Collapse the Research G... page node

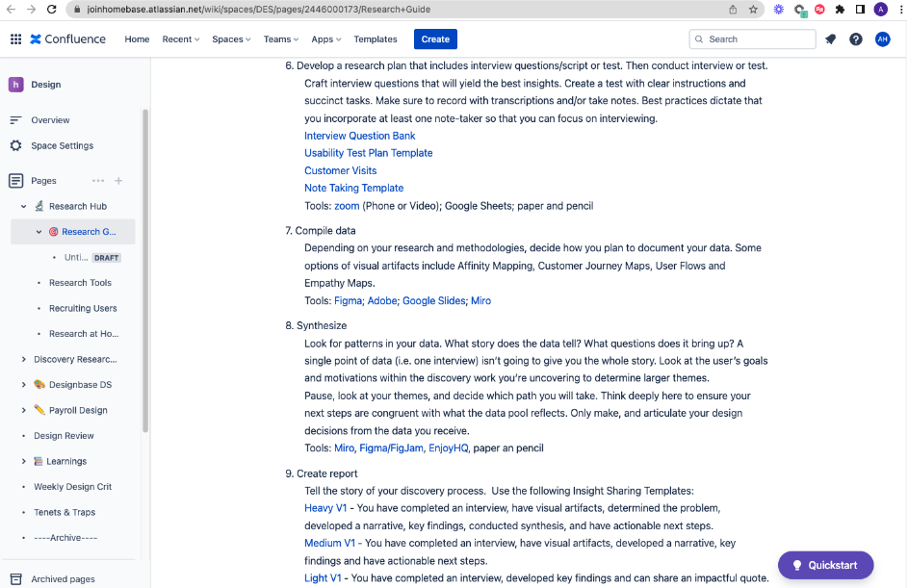click(x=39, y=232)
